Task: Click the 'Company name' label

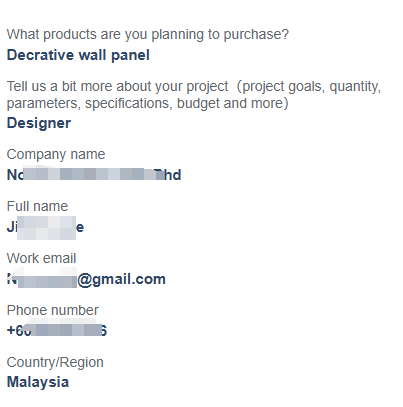Action: pyautogui.click(x=56, y=154)
